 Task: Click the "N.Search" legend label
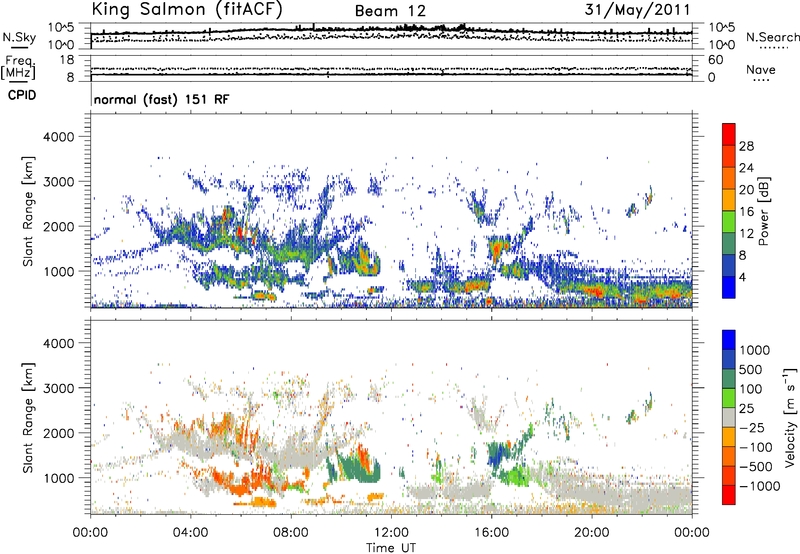(x=772, y=37)
